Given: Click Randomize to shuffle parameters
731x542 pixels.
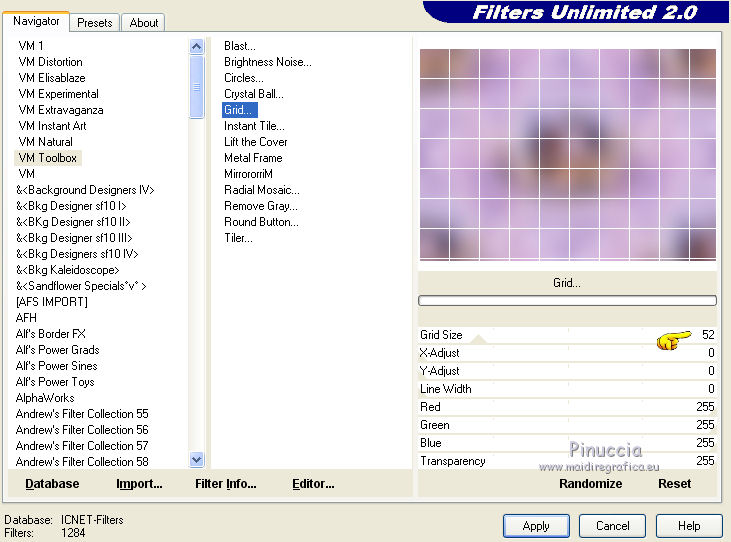Looking at the screenshot, I should [590, 484].
